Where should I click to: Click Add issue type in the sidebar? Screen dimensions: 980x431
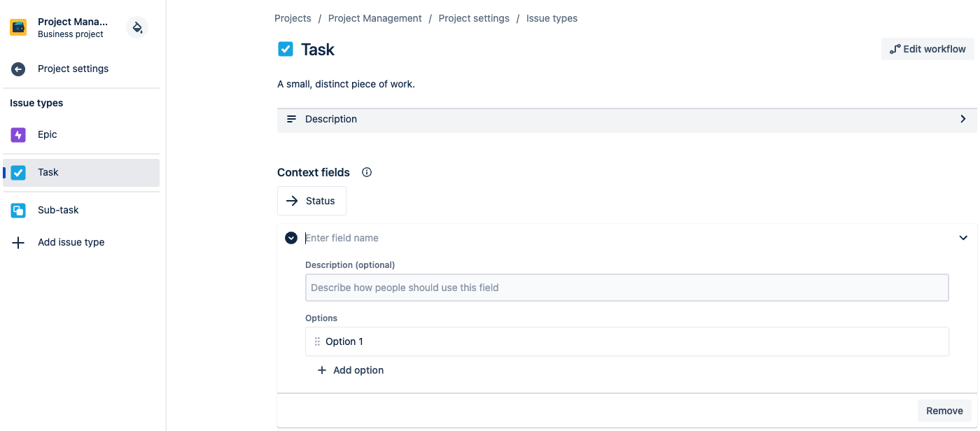pyautogui.click(x=71, y=241)
